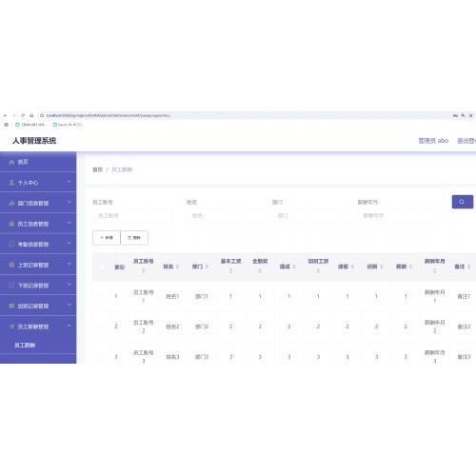Sort the 备注 column using its sort icon
This screenshot has width=476, height=476.
[x=468, y=267]
